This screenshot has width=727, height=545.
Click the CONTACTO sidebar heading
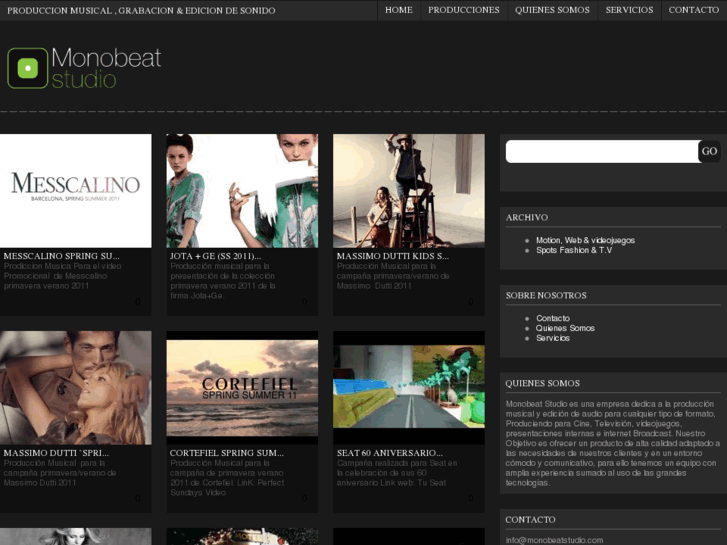click(x=530, y=520)
